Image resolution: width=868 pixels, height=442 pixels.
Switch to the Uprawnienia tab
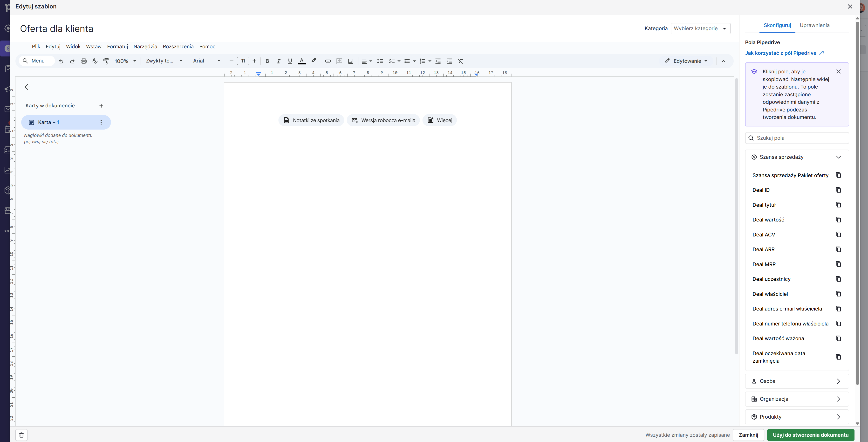point(815,25)
